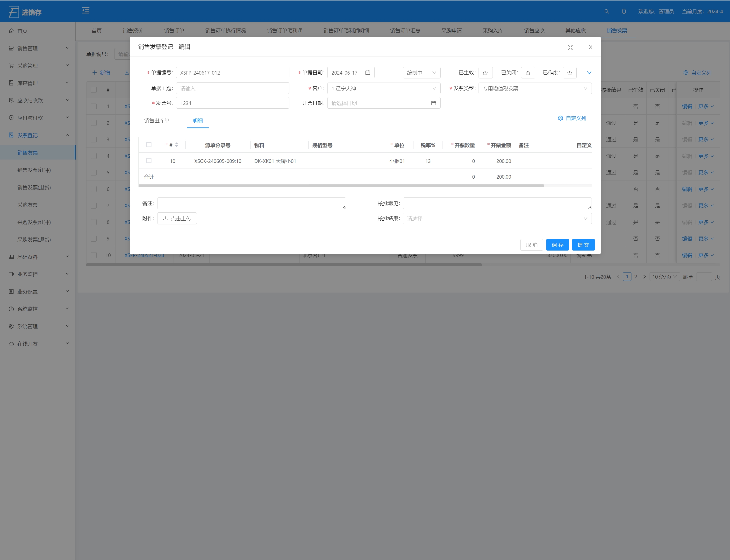
Task: Click the 在线开发 cloud icon
Action: pyautogui.click(x=11, y=343)
